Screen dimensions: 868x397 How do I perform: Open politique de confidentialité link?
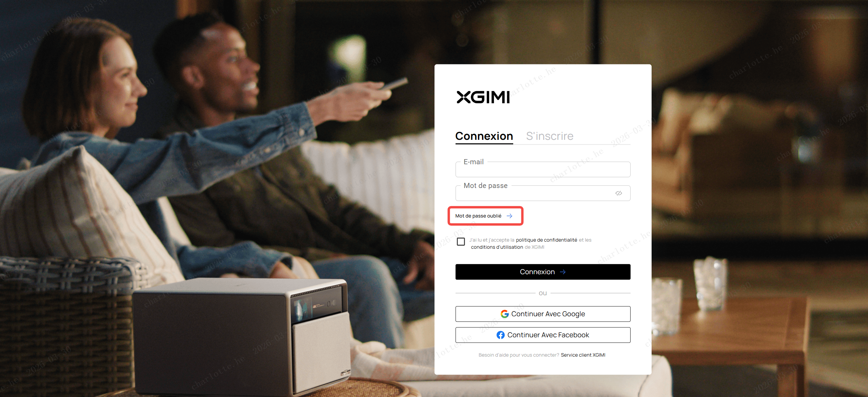pyautogui.click(x=546, y=240)
